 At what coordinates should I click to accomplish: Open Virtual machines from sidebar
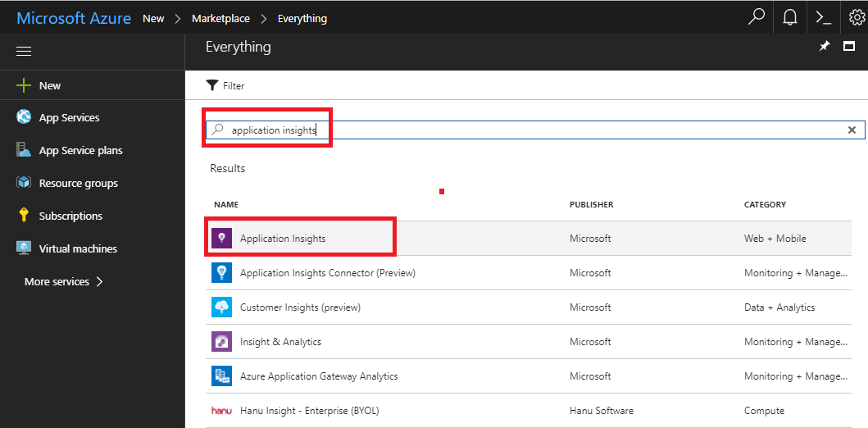[78, 248]
